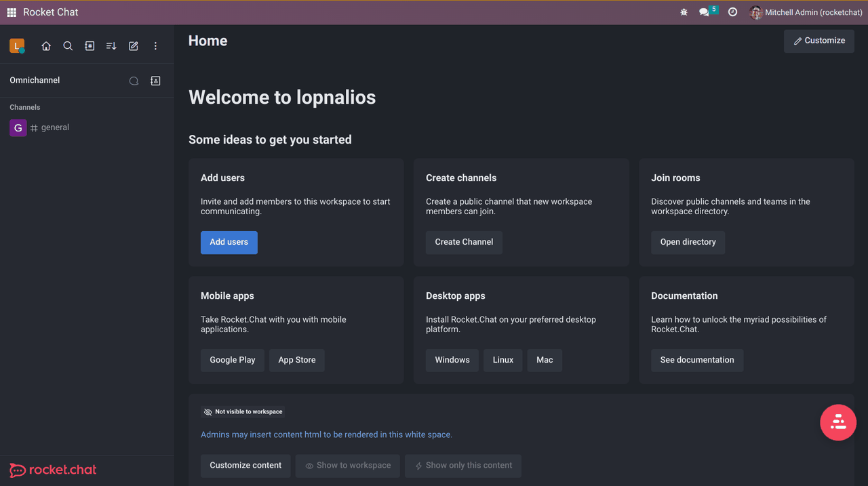Open the red floating chat widget
868x486 pixels.
[x=838, y=422]
